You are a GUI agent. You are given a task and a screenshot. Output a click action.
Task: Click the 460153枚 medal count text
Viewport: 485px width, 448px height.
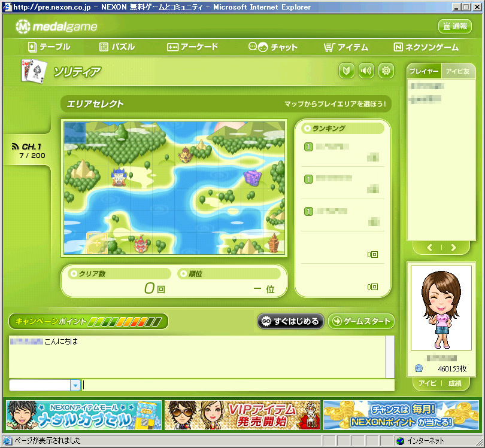click(x=452, y=368)
